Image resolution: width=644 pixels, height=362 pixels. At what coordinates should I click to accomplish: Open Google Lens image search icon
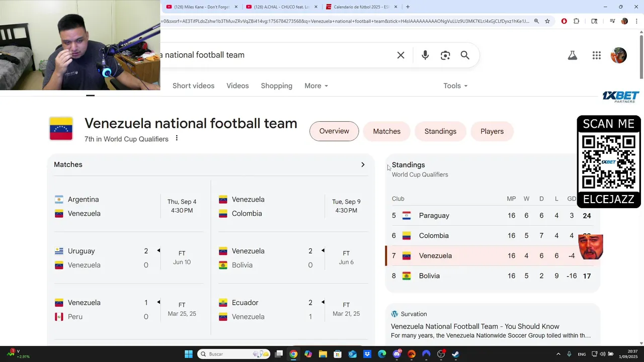coord(445,55)
